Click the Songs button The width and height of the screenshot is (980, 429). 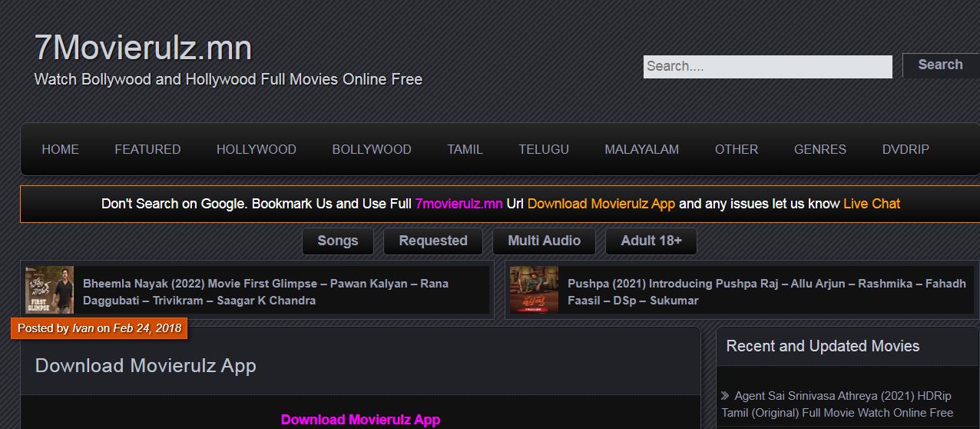(x=338, y=241)
